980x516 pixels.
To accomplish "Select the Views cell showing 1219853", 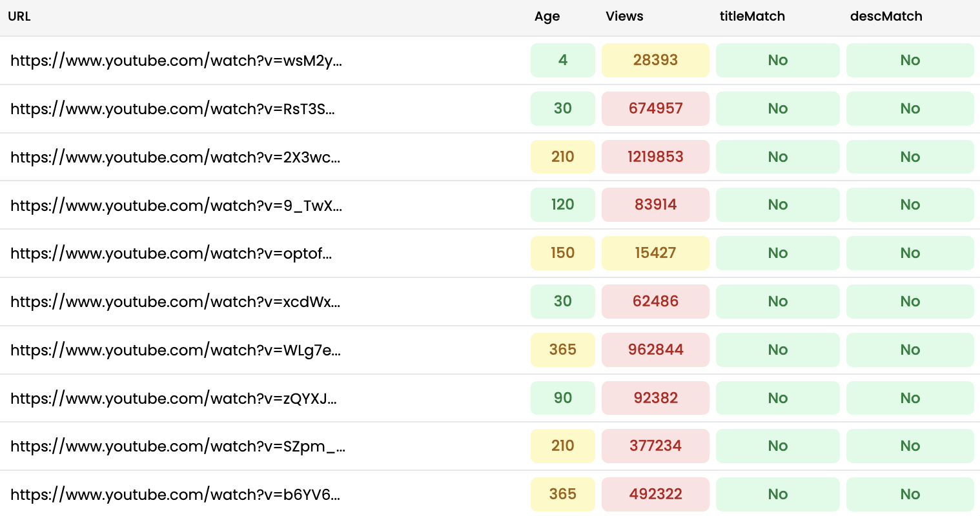I will (x=655, y=157).
